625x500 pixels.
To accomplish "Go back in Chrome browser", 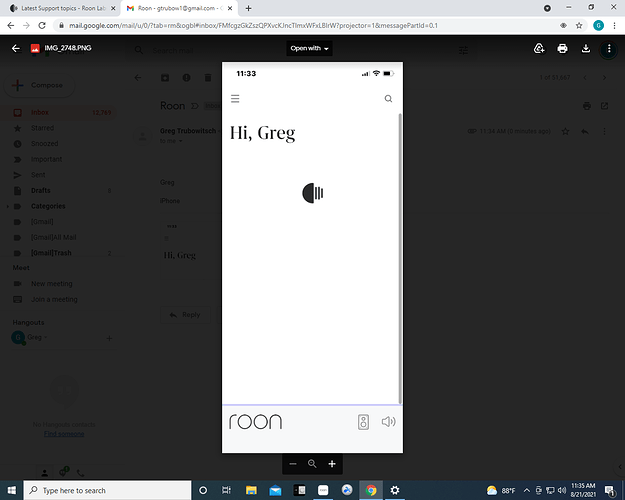I will coord(11,26).
